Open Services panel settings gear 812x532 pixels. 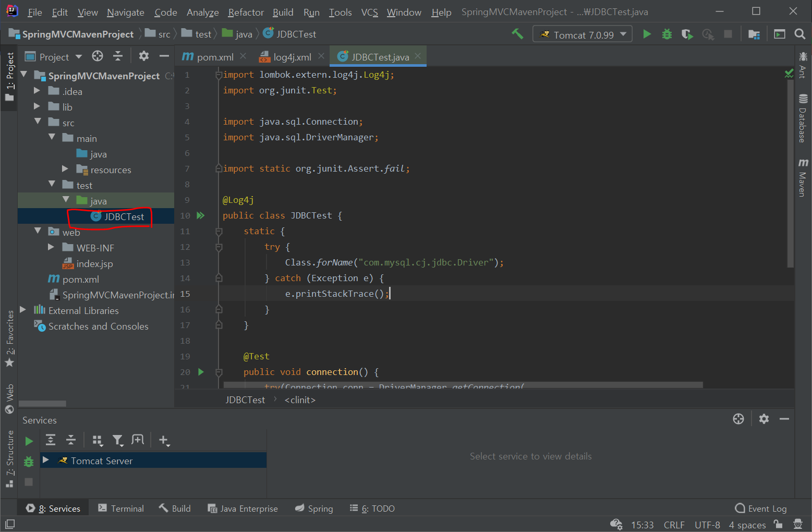click(764, 419)
